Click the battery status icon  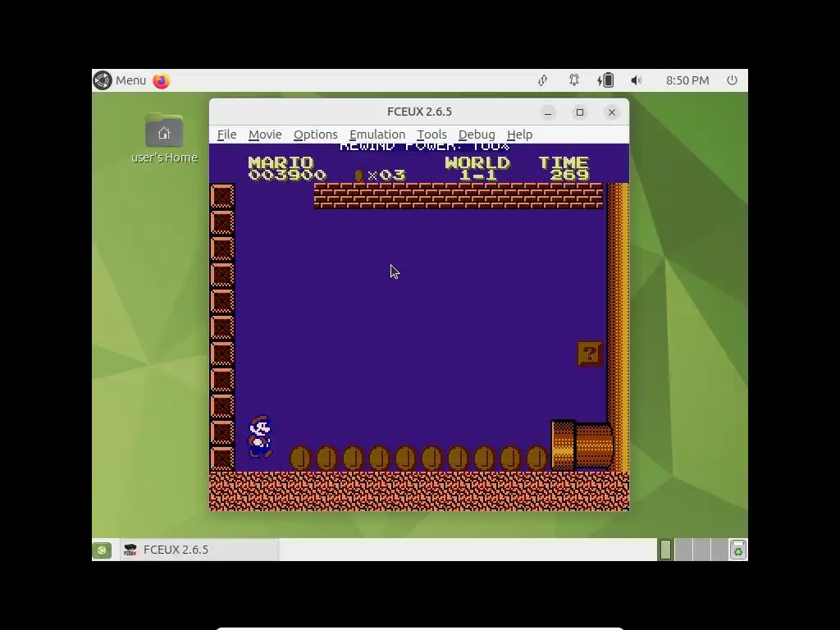tap(605, 80)
